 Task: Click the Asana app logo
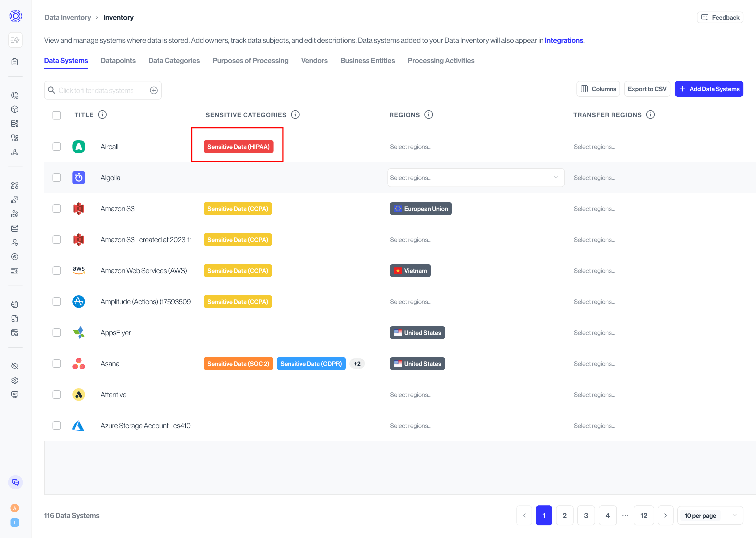(78, 364)
